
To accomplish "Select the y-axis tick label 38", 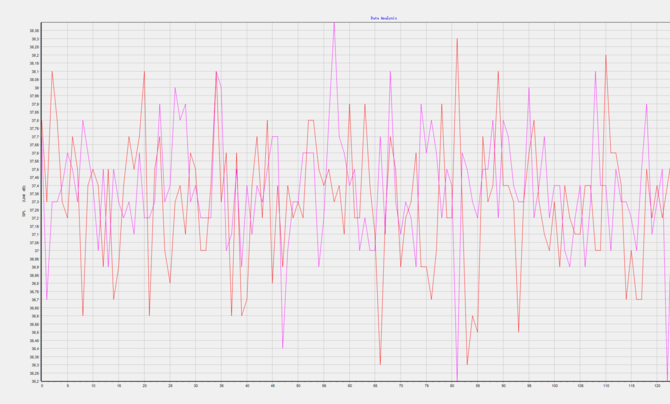I will (x=37, y=88).
